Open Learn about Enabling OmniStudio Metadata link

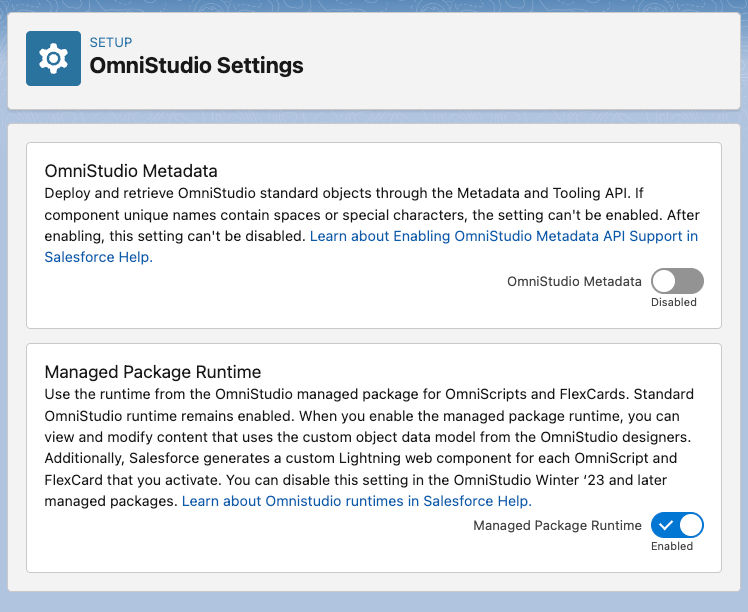[x=504, y=236]
